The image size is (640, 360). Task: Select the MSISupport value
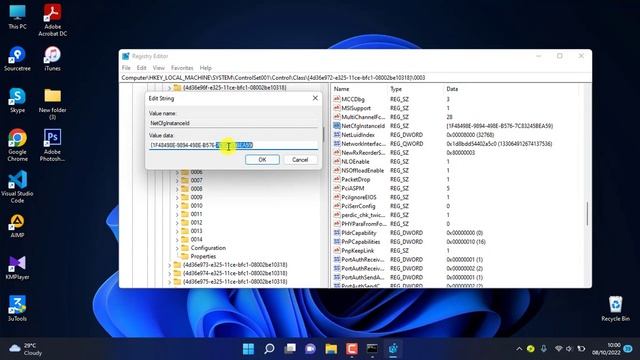[356, 108]
